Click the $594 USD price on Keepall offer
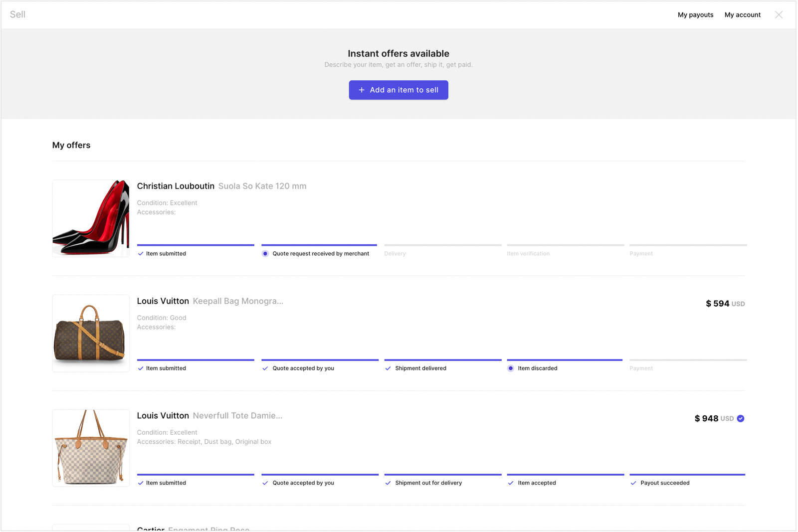The image size is (798, 532). tap(724, 303)
